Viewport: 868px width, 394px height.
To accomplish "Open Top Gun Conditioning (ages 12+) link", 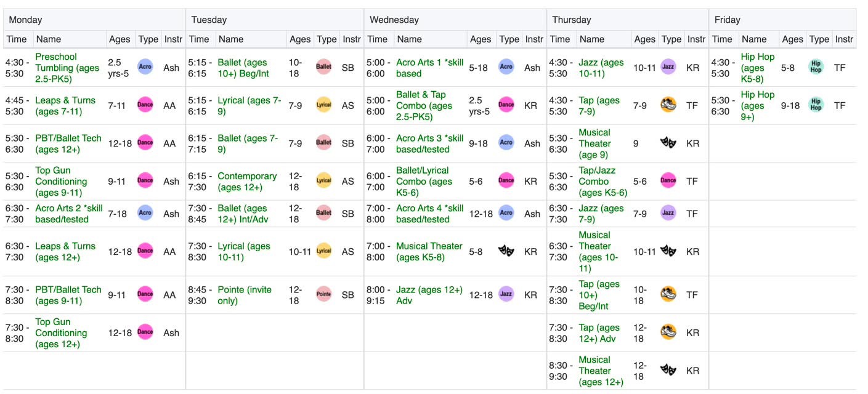I will (61, 333).
